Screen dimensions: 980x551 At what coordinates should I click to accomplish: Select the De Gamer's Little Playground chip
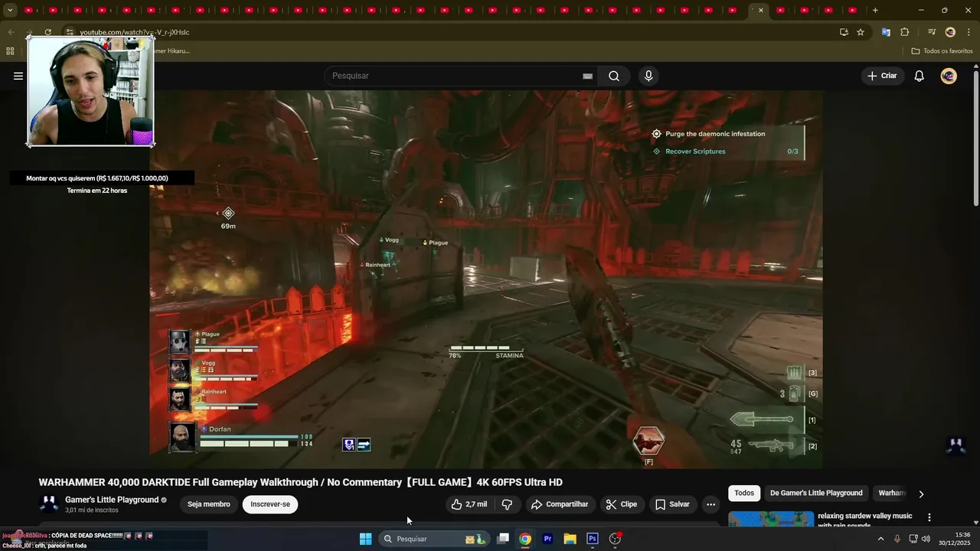point(816,493)
